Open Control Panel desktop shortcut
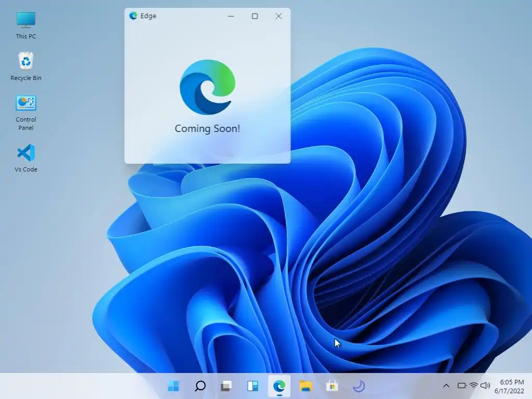The image size is (532, 399). (x=26, y=113)
